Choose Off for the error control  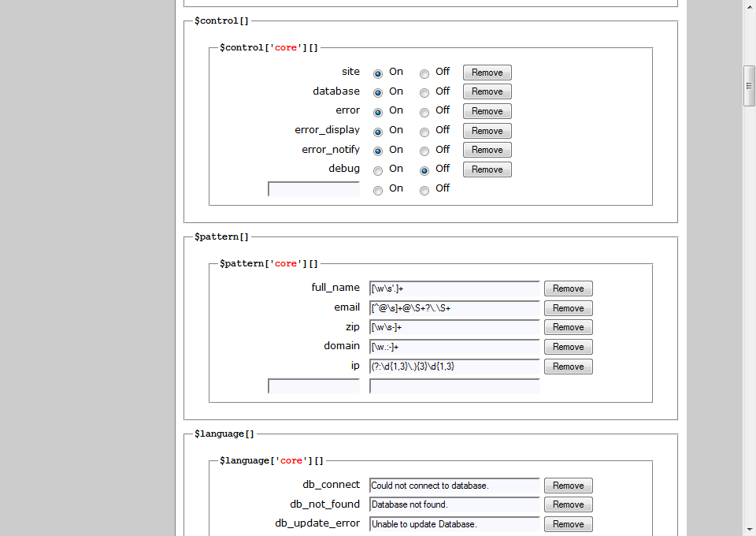[424, 112]
